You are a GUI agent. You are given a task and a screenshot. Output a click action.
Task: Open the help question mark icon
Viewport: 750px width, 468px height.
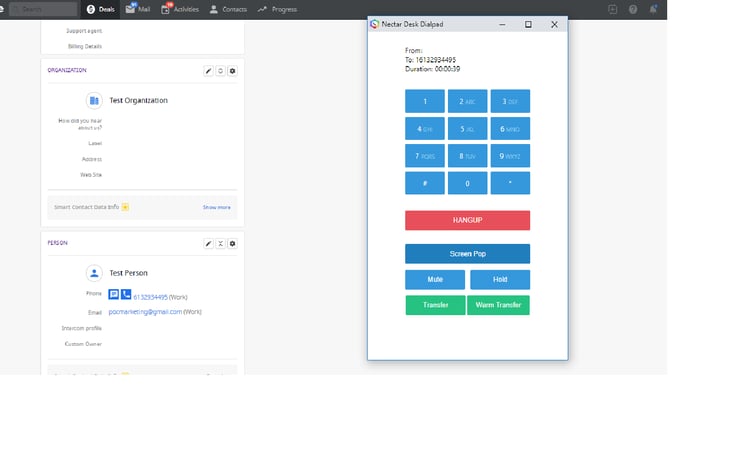tap(633, 9)
